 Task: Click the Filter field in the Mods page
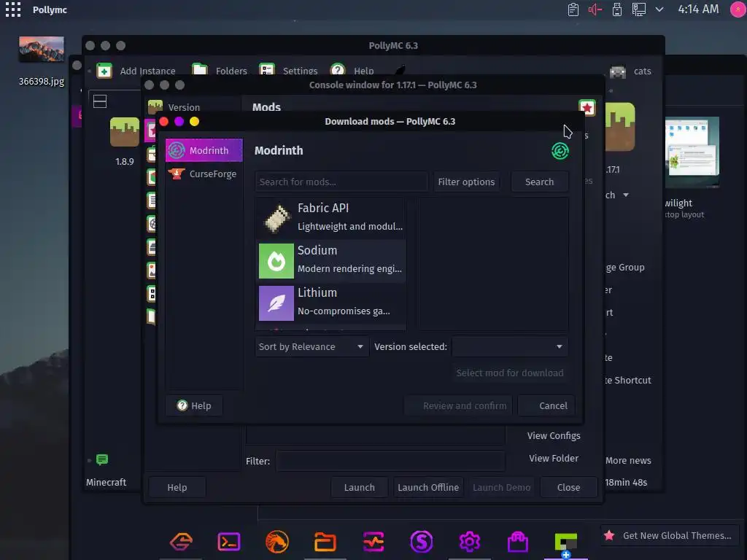(390, 461)
